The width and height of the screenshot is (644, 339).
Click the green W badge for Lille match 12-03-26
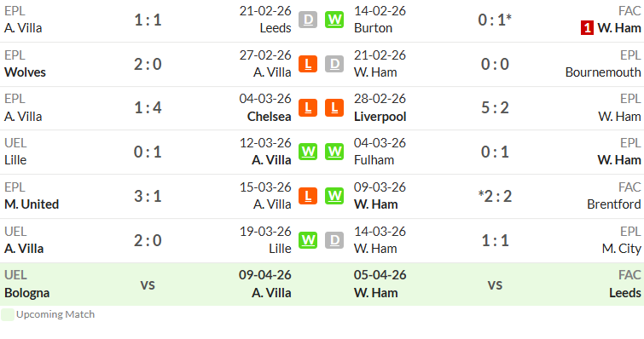(308, 152)
